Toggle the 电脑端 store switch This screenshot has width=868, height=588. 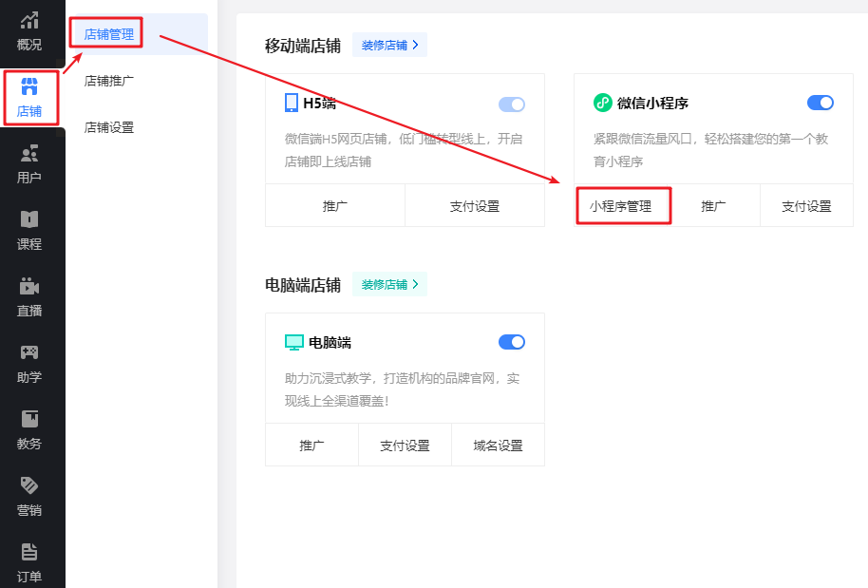(512, 342)
